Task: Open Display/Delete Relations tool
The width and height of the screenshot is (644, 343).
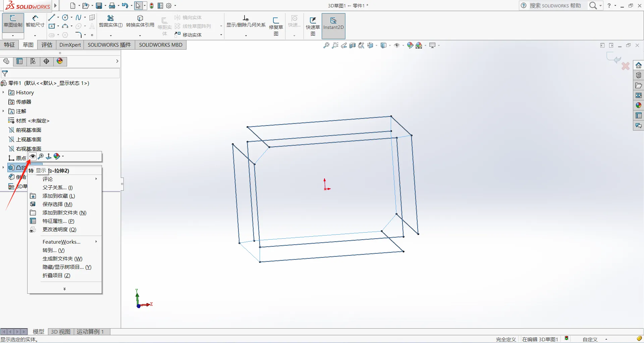Action: pos(246,21)
